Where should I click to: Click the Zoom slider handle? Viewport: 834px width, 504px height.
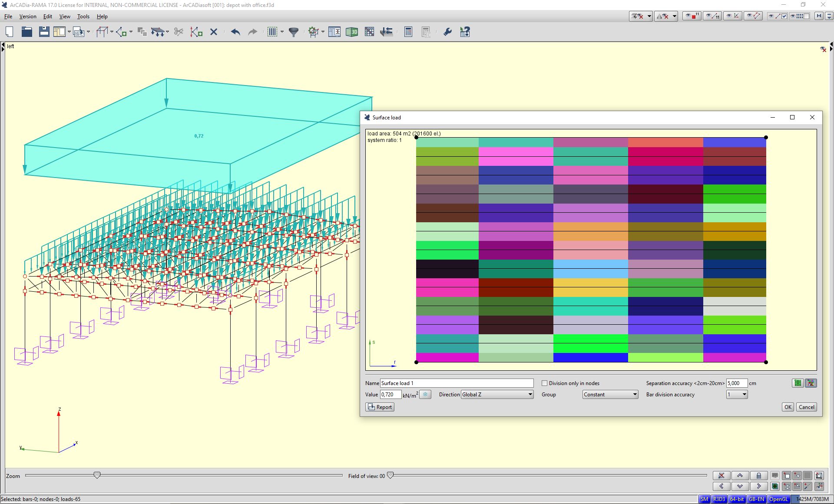click(97, 475)
